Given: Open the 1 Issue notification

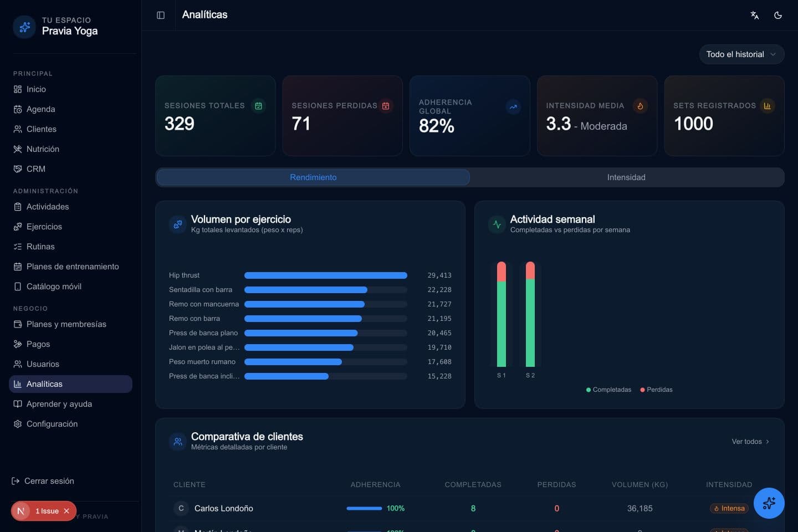Looking at the screenshot, I should point(47,511).
